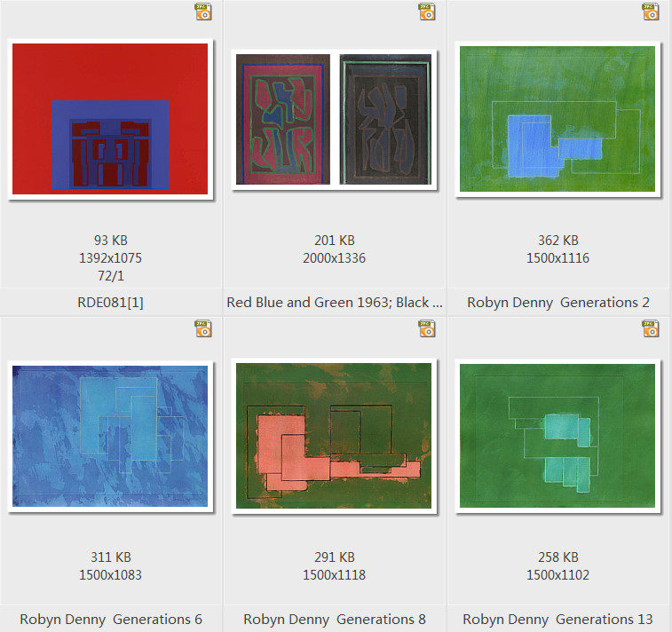Click the JPG file icon above Generations 6
This screenshot has width=672, height=632.
point(203,328)
